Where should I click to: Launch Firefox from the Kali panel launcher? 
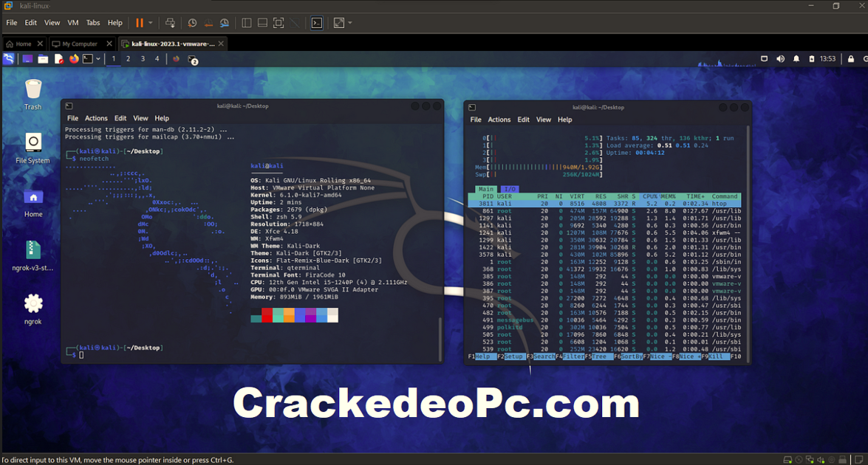[x=74, y=58]
